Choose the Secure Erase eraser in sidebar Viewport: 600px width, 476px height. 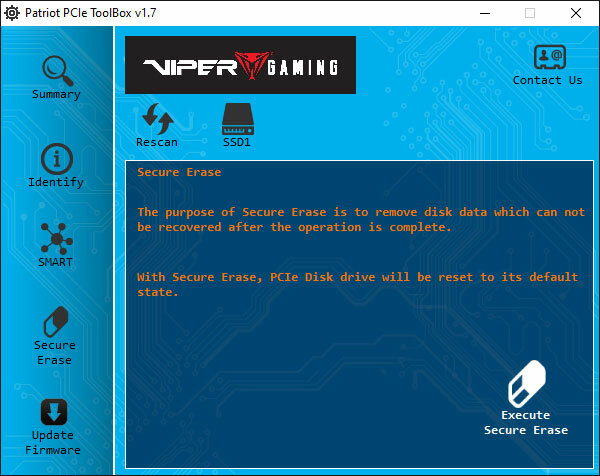click(x=56, y=322)
